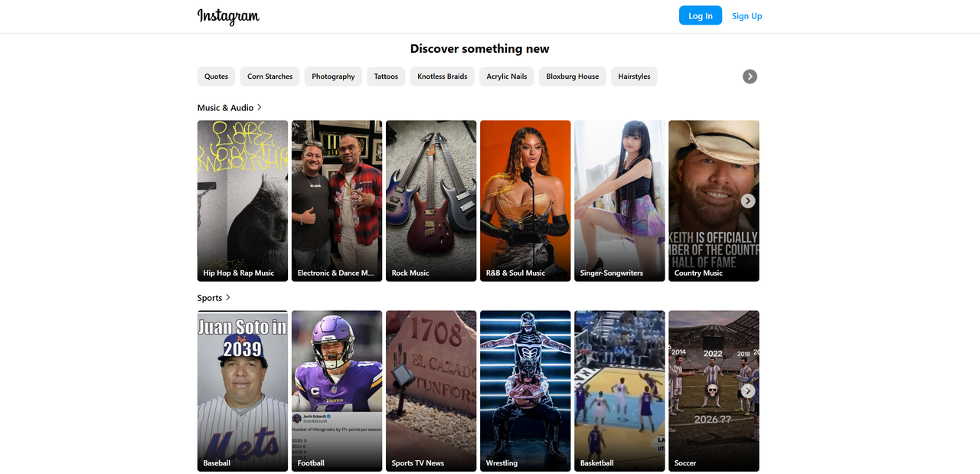
Task: Choose the Knotless Braids chip
Action: click(442, 77)
